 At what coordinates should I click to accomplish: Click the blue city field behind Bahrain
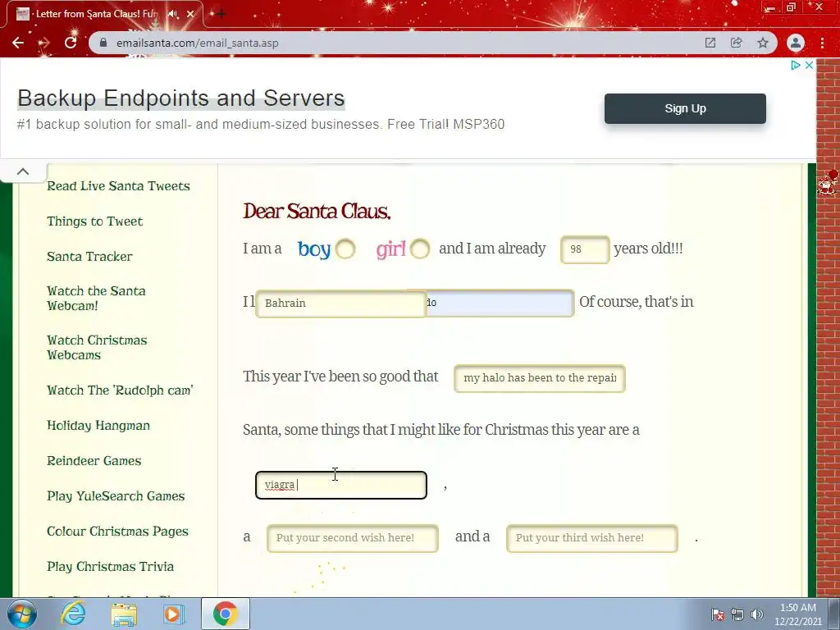click(500, 304)
